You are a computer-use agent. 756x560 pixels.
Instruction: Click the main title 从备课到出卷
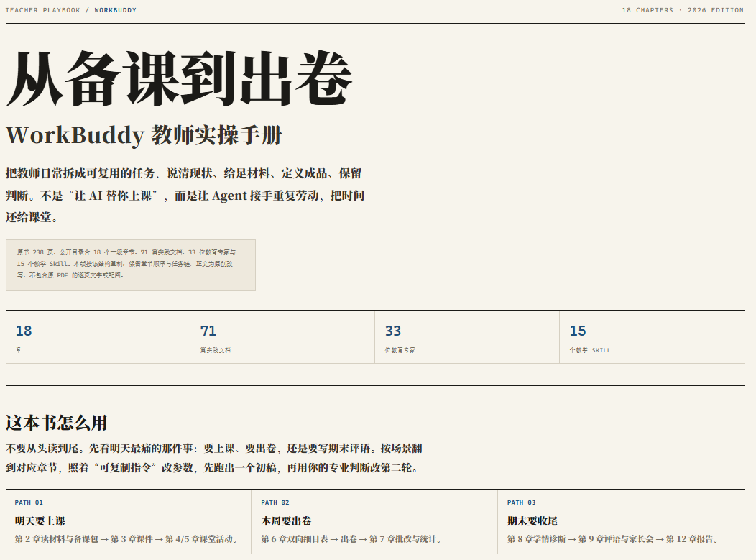(x=180, y=78)
